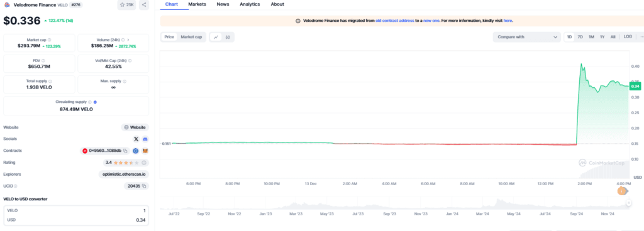Viewport: 644px width, 231px height.
Task: Follow the 'new one' contract link
Action: pyautogui.click(x=431, y=21)
